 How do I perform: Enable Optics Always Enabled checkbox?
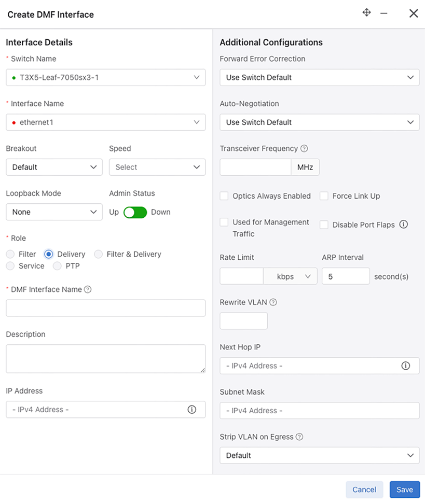(224, 196)
